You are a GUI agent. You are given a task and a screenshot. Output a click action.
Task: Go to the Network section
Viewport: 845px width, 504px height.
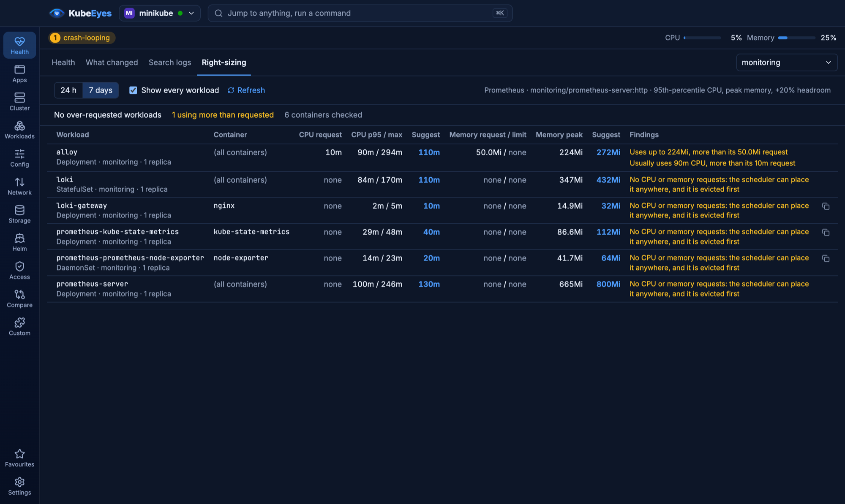pyautogui.click(x=19, y=186)
